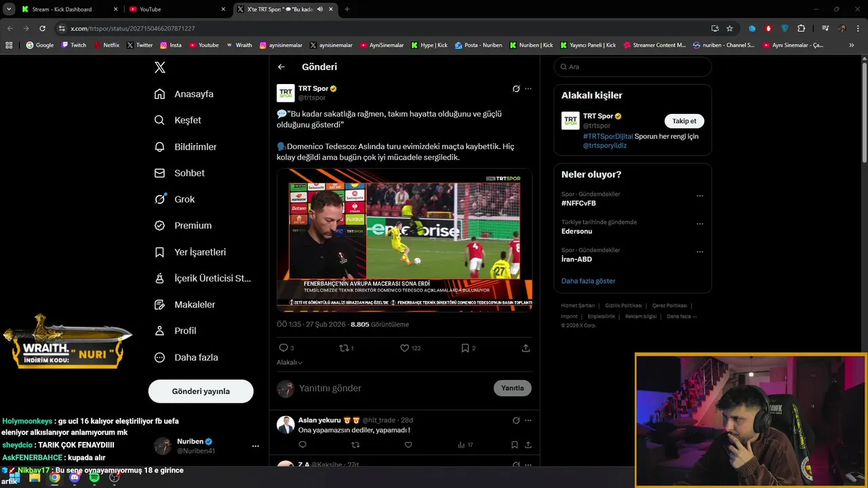
Task: Open Chrome apps grid in bookmarks bar
Action: point(9,45)
